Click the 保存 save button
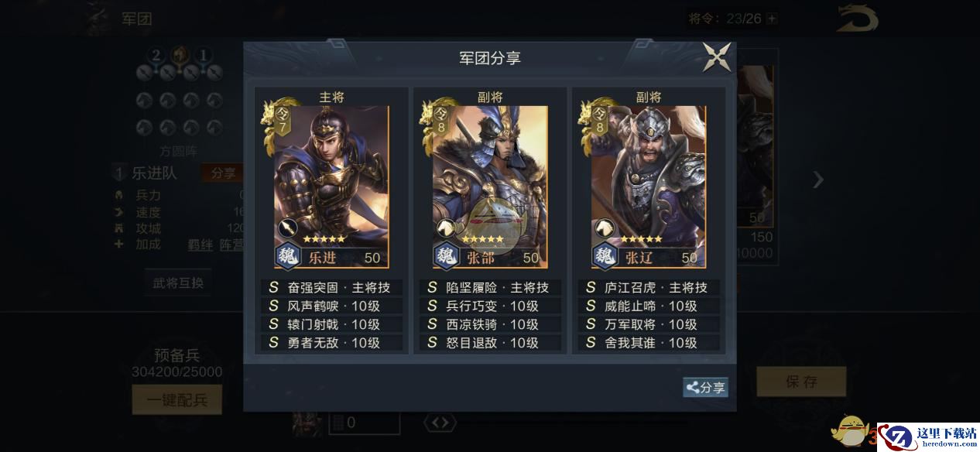980x452 pixels. [801, 382]
